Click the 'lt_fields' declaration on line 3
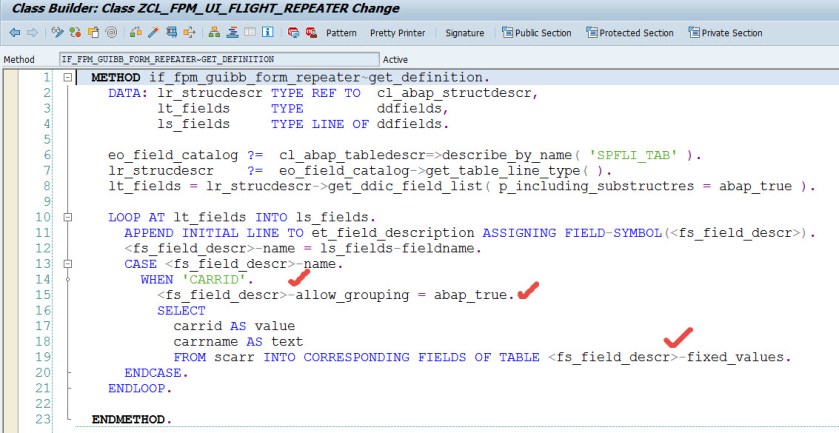Screen dimensions: 839x433 193,109
